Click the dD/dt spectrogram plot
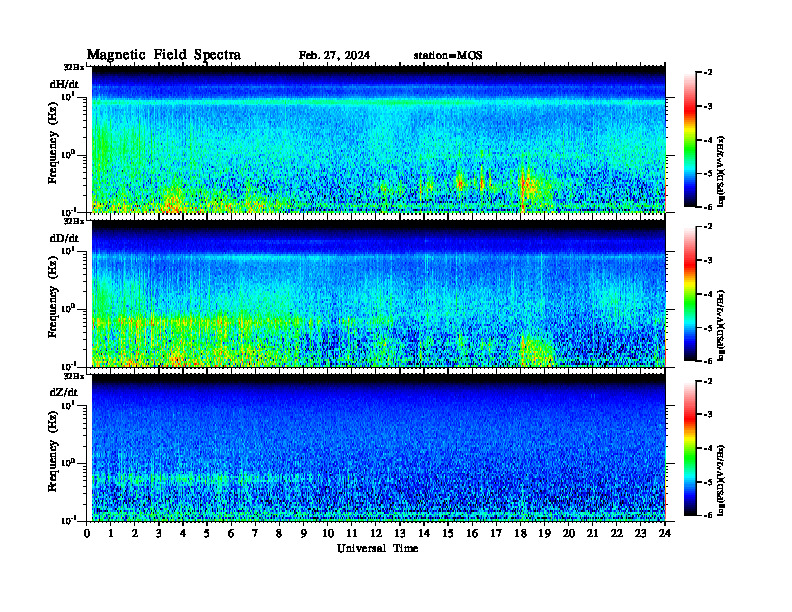The width and height of the screenshot is (792, 612). 378,293
